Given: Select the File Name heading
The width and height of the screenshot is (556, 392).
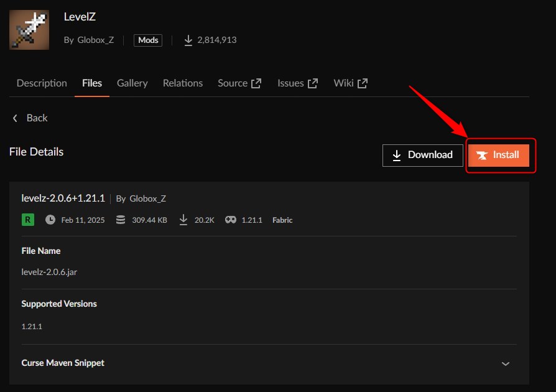Looking at the screenshot, I should pos(41,251).
